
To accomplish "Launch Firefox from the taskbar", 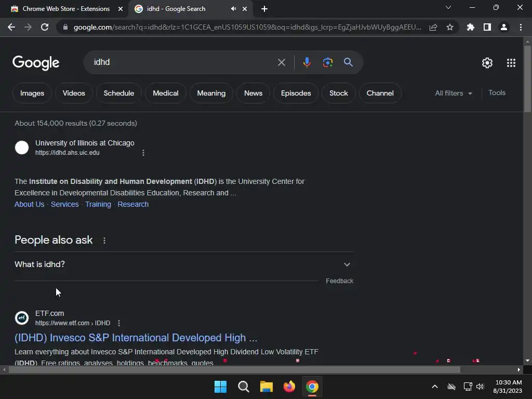I will 289,387.
